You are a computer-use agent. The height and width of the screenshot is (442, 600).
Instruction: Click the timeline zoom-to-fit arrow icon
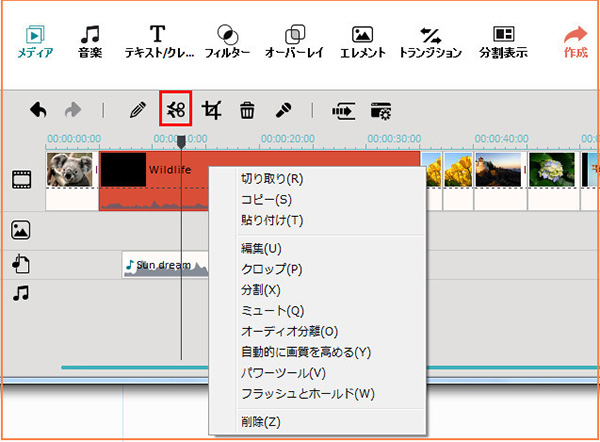(x=344, y=111)
